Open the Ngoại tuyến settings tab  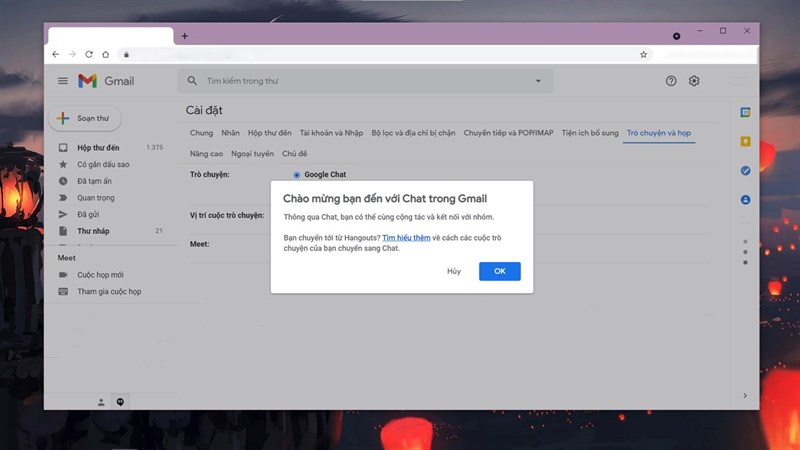(x=252, y=154)
